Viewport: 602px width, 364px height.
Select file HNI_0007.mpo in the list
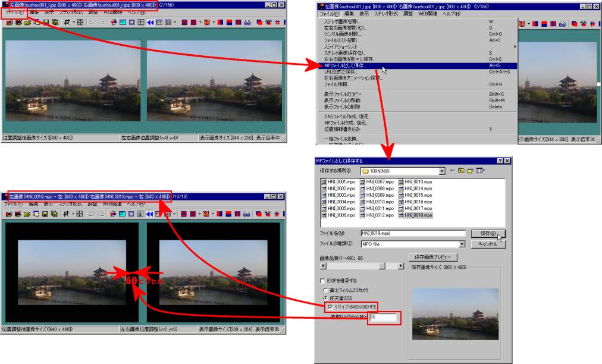pyautogui.click(x=377, y=182)
